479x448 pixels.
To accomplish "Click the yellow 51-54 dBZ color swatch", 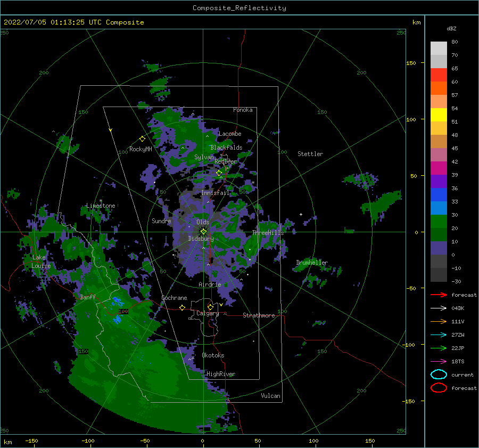I will click(x=439, y=115).
